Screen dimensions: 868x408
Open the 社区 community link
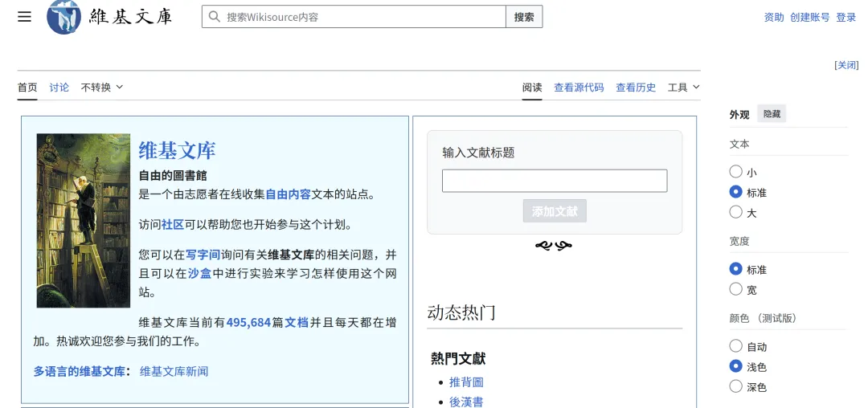pyautogui.click(x=173, y=225)
